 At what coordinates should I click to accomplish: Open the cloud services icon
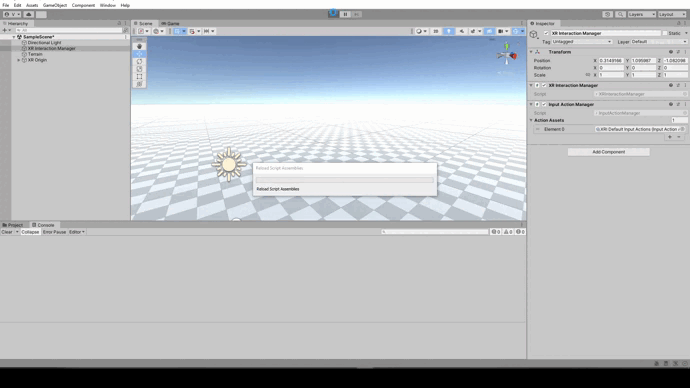(x=29, y=14)
